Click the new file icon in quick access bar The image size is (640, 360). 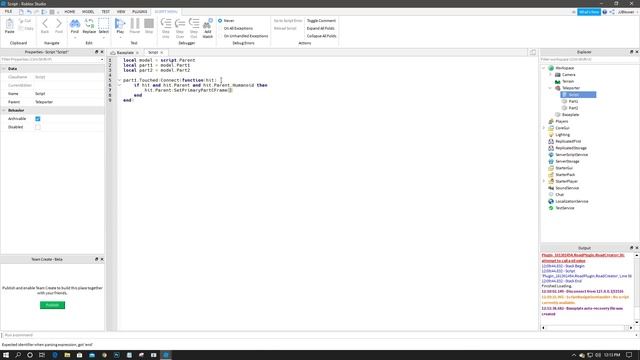pyautogui.click(x=21, y=12)
